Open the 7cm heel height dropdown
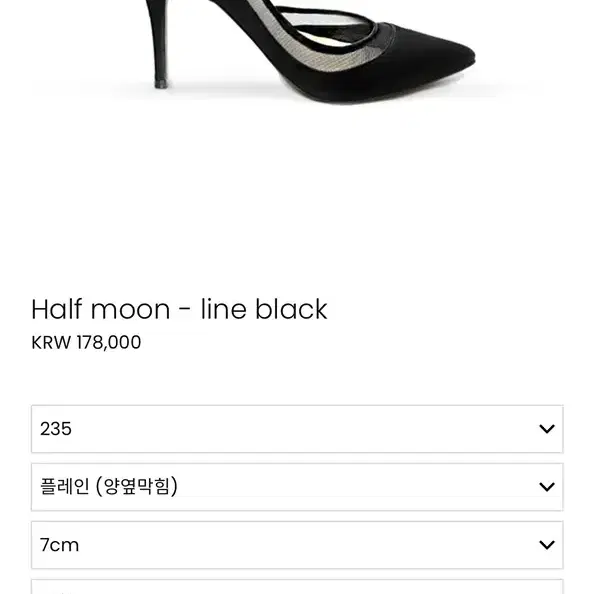Screen dimensions: 594x594 [297, 545]
